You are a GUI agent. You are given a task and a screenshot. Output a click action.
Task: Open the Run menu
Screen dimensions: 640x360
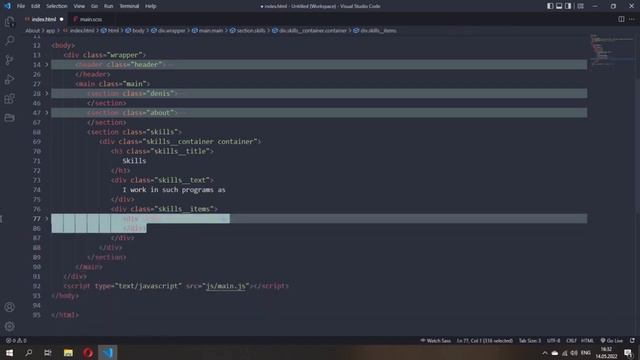(x=108, y=6)
